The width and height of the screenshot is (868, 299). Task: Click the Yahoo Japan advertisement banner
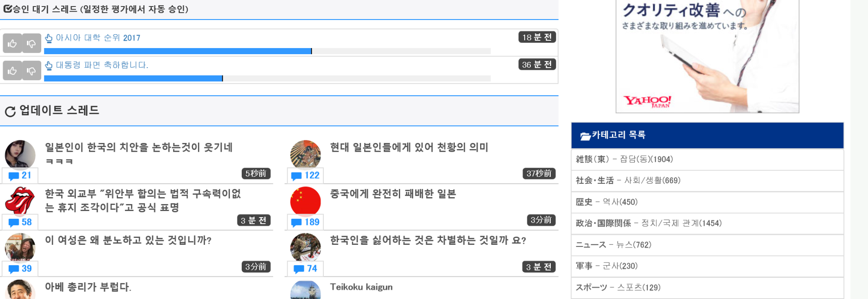(707, 56)
